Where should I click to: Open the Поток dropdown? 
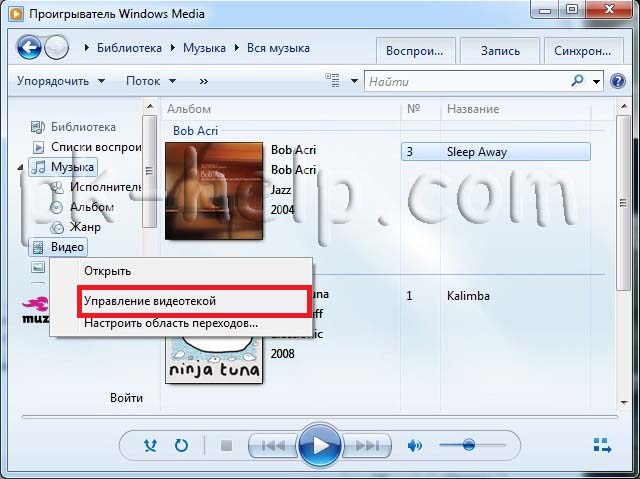[x=151, y=81]
